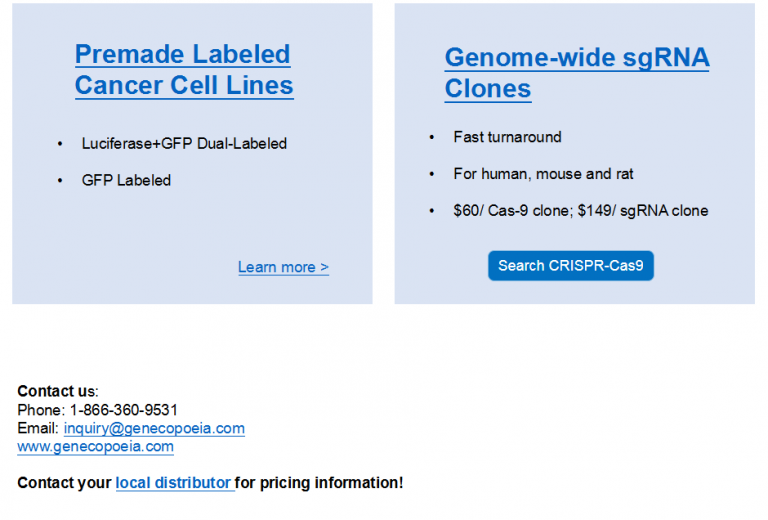Click the bold Contact your text
The image size is (768, 520).
(x=64, y=483)
